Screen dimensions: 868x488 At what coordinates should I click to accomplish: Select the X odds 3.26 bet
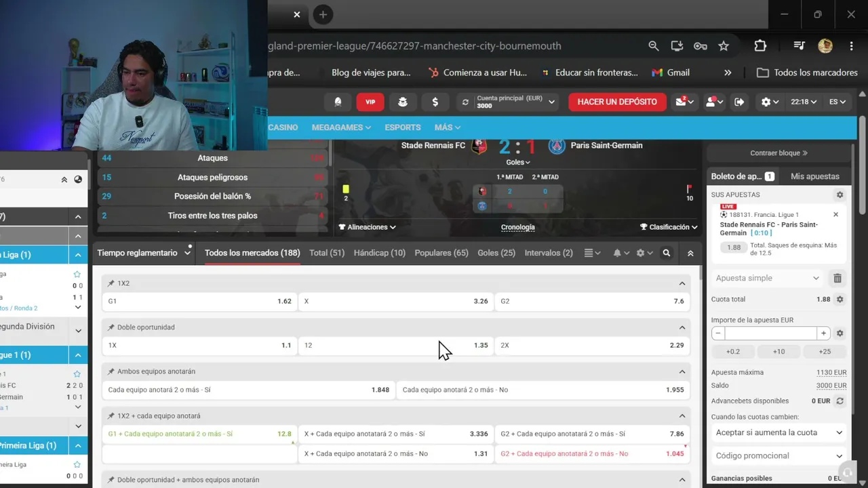pos(396,301)
